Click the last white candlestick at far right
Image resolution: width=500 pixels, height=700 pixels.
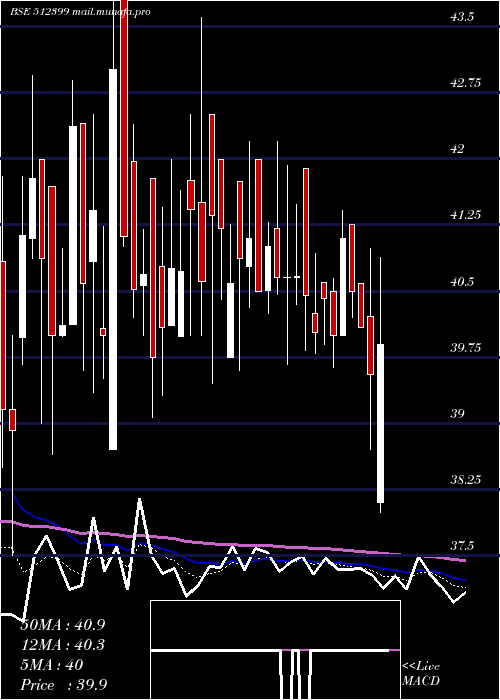click(x=380, y=423)
